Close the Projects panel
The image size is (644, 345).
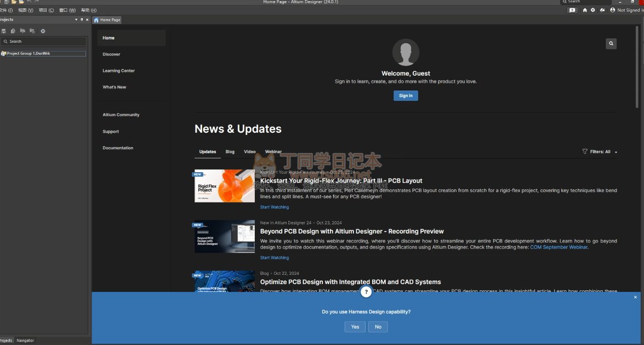[87, 19]
